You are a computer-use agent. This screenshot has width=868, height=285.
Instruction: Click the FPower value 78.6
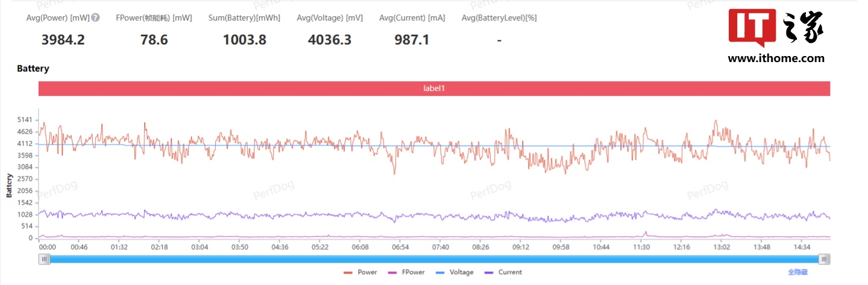point(154,40)
